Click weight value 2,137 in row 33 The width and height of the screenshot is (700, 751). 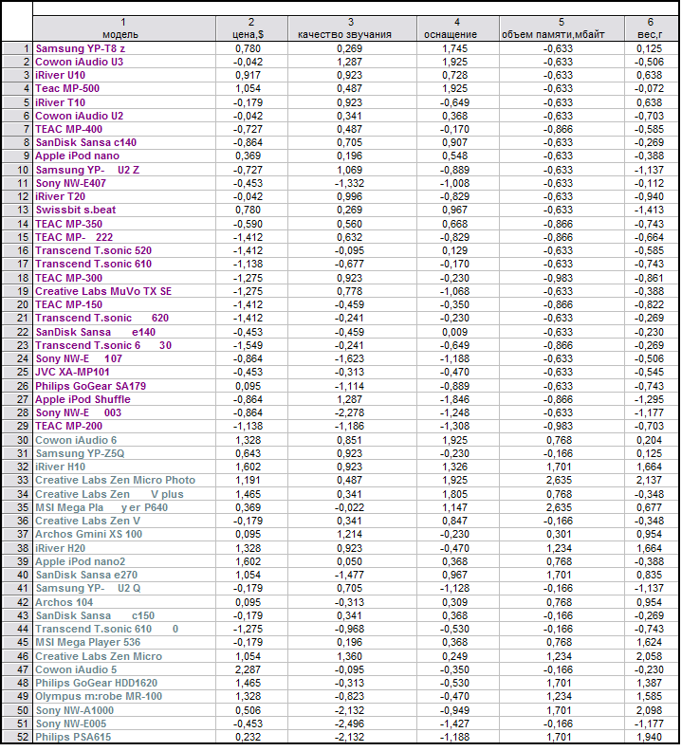pyautogui.click(x=649, y=481)
